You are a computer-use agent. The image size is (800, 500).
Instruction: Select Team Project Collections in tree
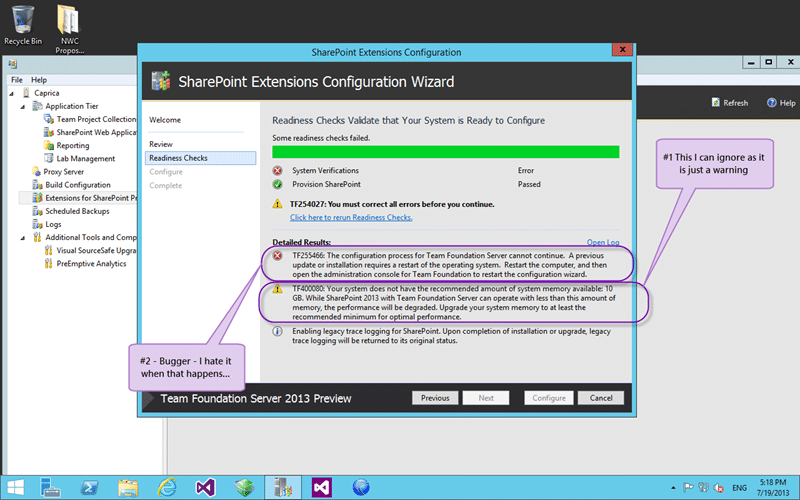tap(96, 119)
